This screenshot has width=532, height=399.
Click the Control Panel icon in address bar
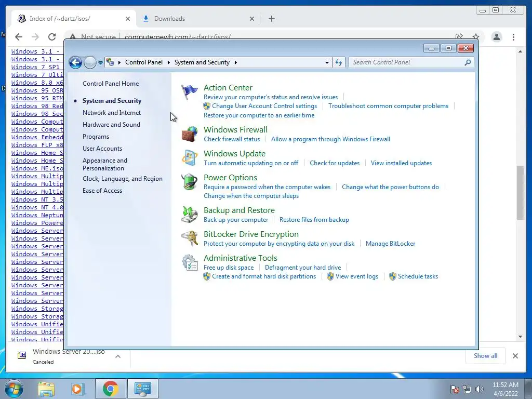click(110, 62)
